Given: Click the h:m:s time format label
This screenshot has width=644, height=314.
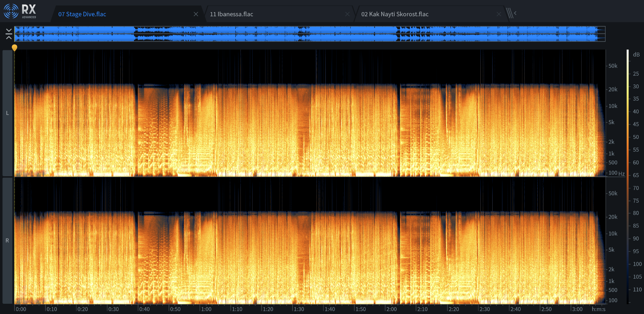Looking at the screenshot, I should (599, 309).
